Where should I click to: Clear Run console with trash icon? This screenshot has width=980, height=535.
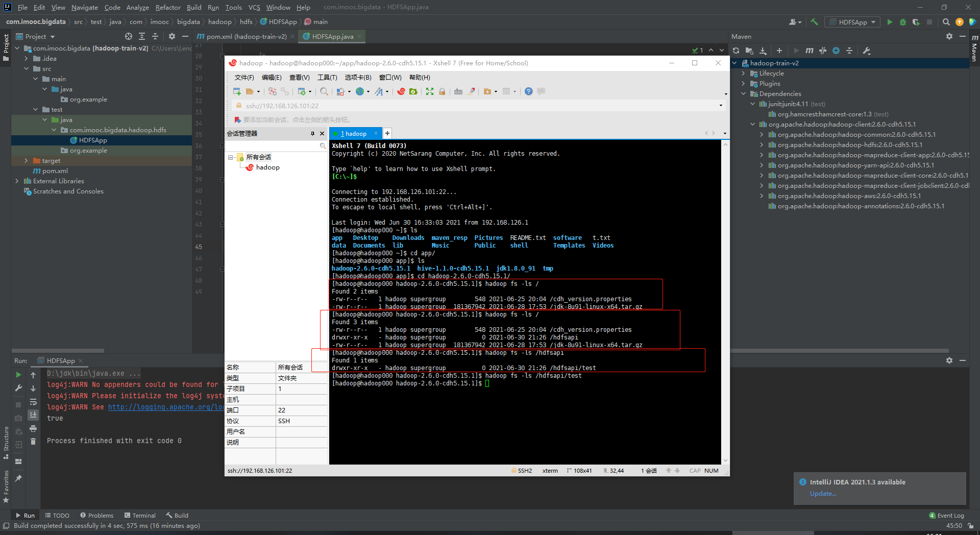33,442
